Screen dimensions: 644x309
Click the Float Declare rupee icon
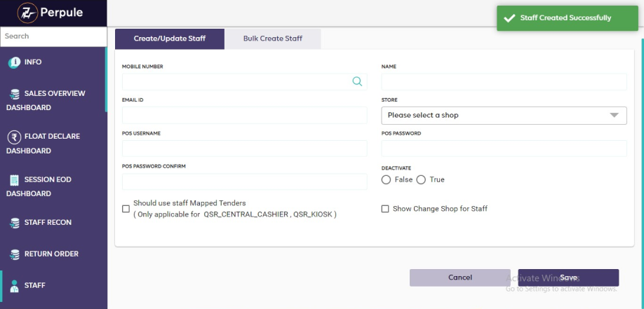coord(14,137)
